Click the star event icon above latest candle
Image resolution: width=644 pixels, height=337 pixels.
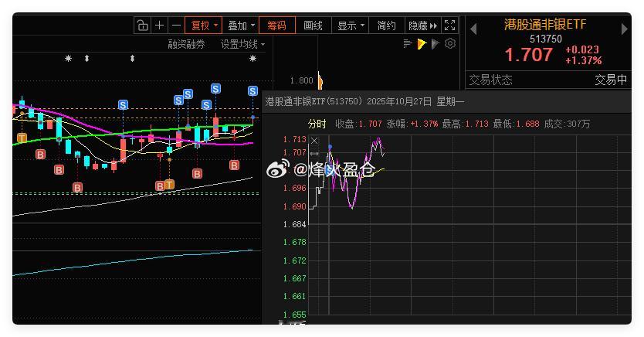253,59
